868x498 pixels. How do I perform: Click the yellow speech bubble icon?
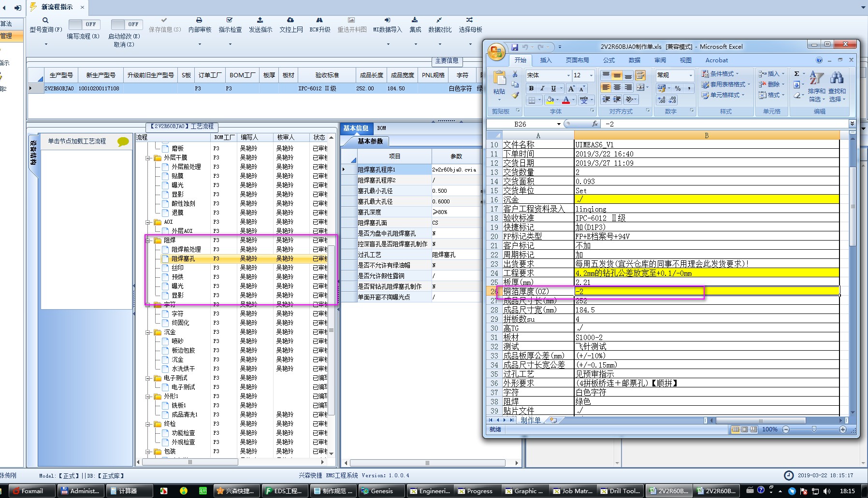(123, 142)
